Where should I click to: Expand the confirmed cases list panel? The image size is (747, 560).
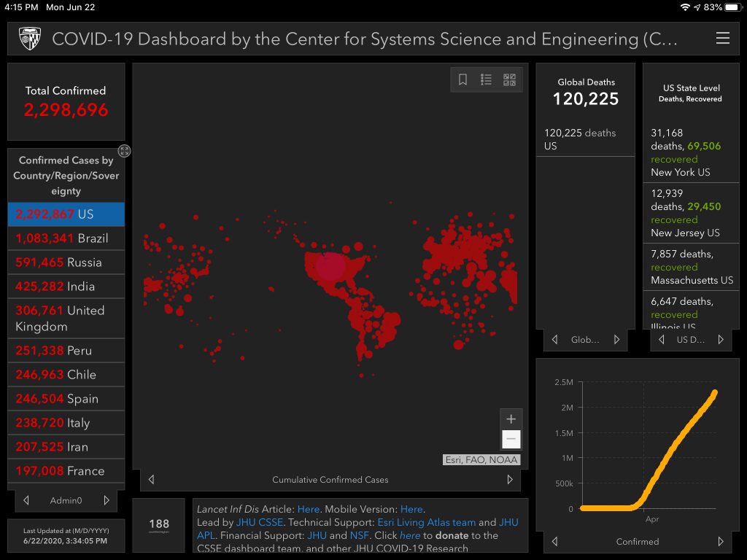click(125, 151)
